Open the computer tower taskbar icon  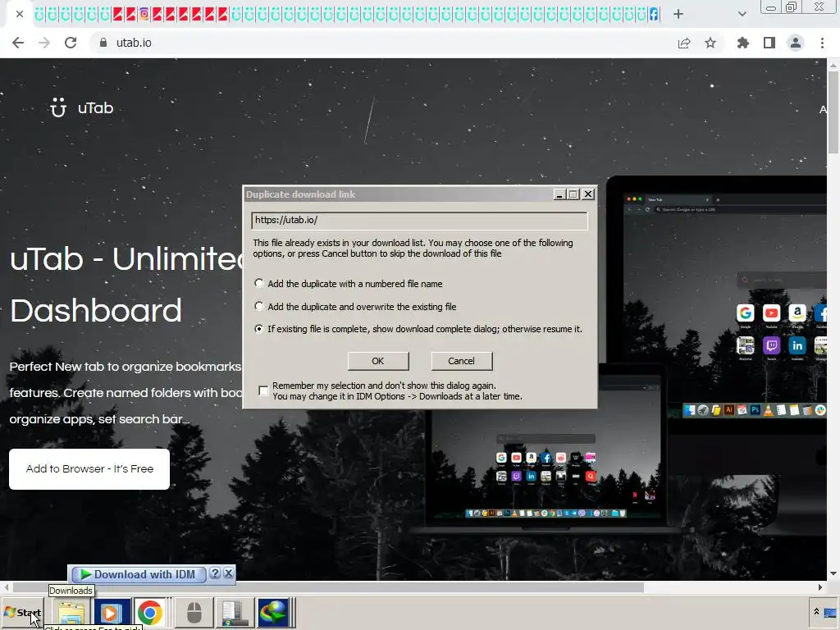(234, 613)
